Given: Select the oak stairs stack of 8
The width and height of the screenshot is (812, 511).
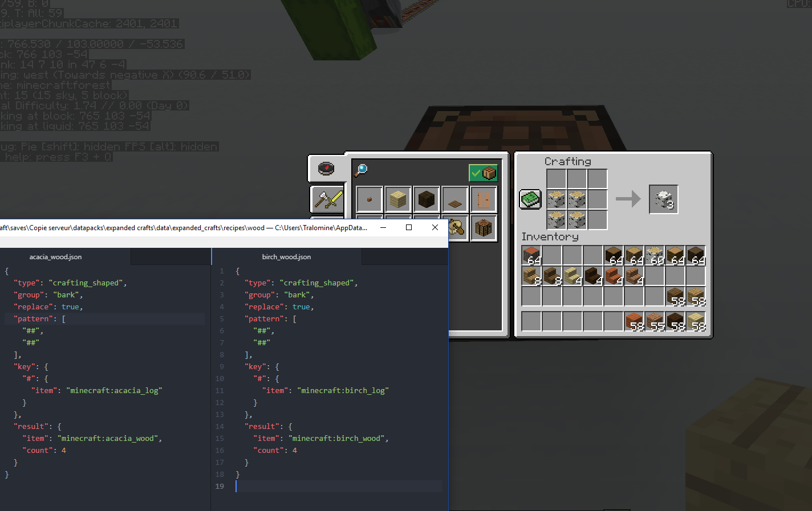Looking at the screenshot, I should (x=531, y=276).
